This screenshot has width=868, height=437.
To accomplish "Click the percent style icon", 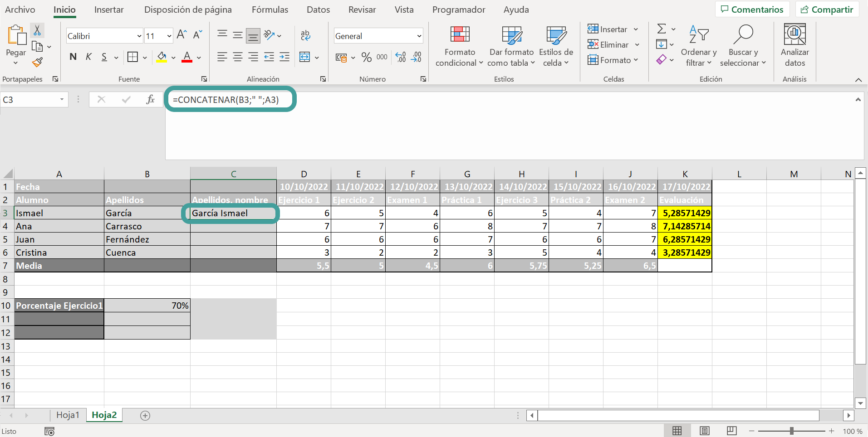I will pyautogui.click(x=367, y=57).
